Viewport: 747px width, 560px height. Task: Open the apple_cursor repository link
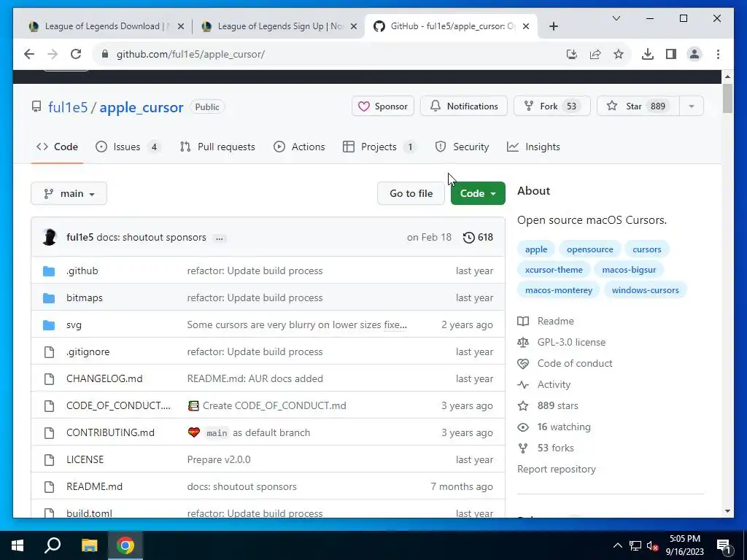tap(141, 107)
